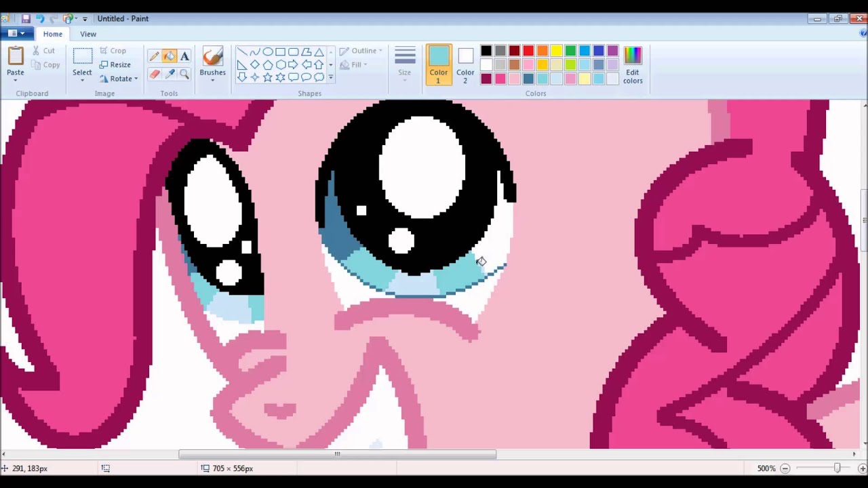Select the Fill with color bucket tool
Screen dimensions: 868x488
click(x=169, y=57)
